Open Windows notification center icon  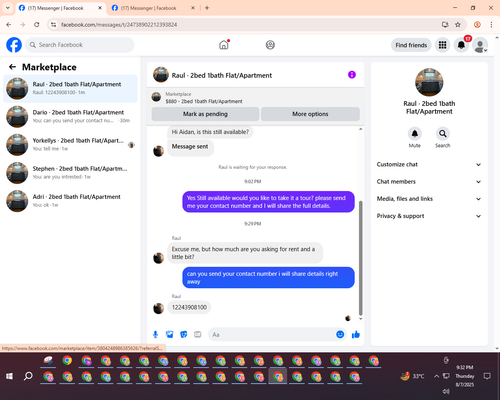(x=487, y=376)
